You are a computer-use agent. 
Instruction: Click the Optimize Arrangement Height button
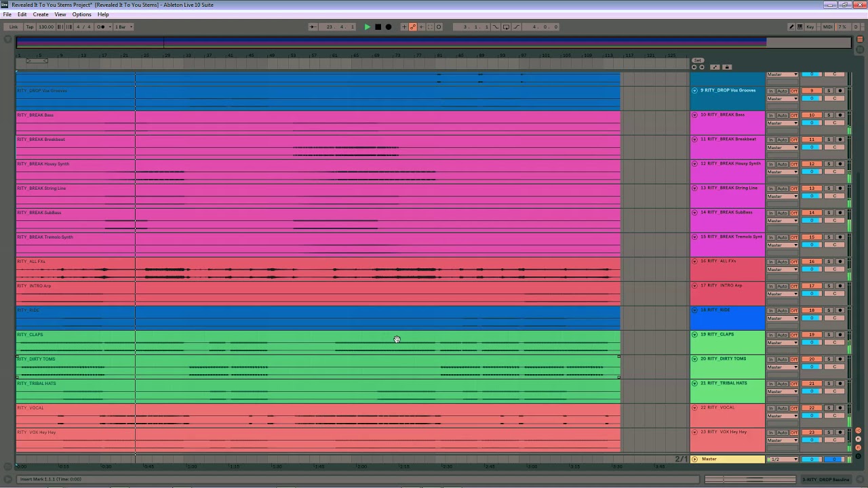click(715, 67)
